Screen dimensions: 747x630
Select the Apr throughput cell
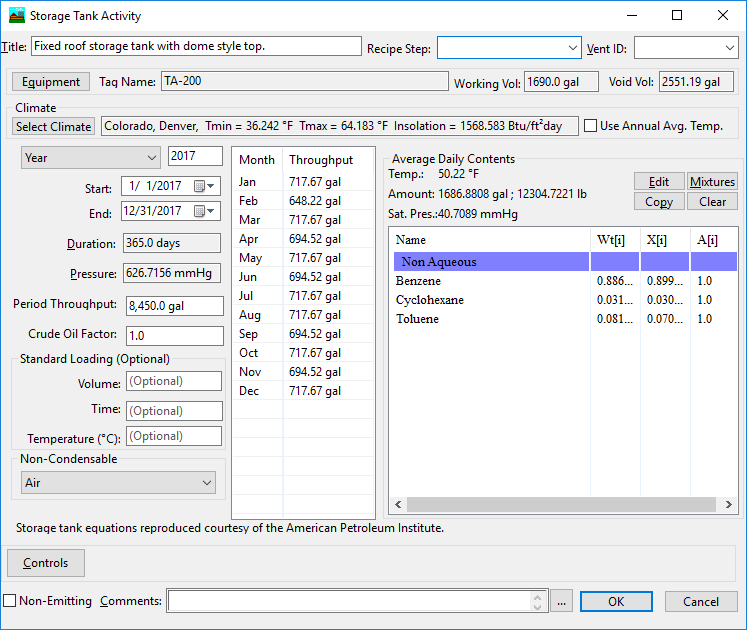[x=328, y=239]
